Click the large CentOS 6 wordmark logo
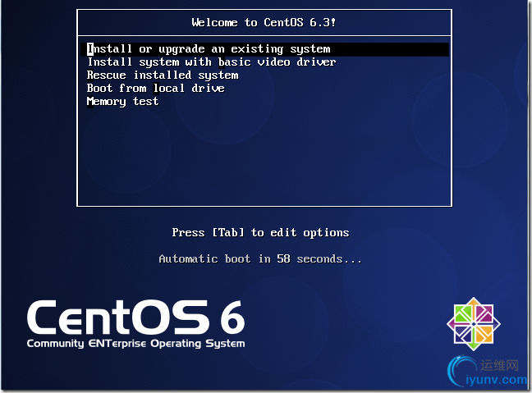This screenshot has width=532, height=393. click(135, 317)
